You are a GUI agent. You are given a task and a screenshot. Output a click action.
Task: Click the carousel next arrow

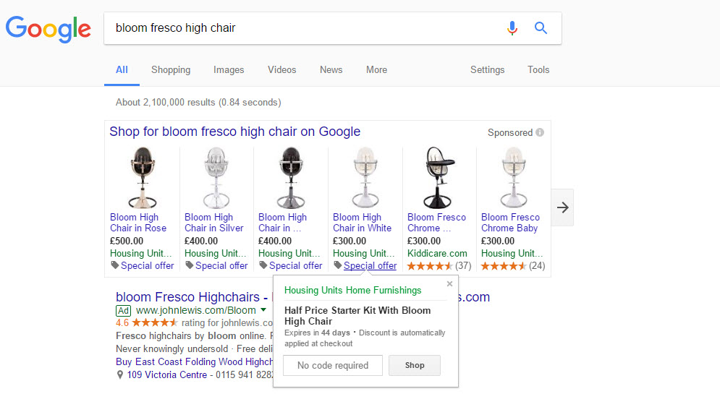[x=562, y=207]
